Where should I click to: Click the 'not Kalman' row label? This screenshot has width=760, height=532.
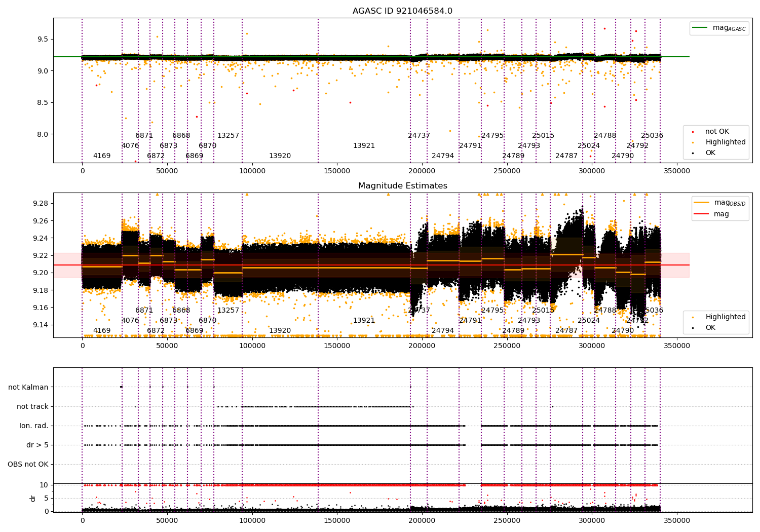(28, 387)
